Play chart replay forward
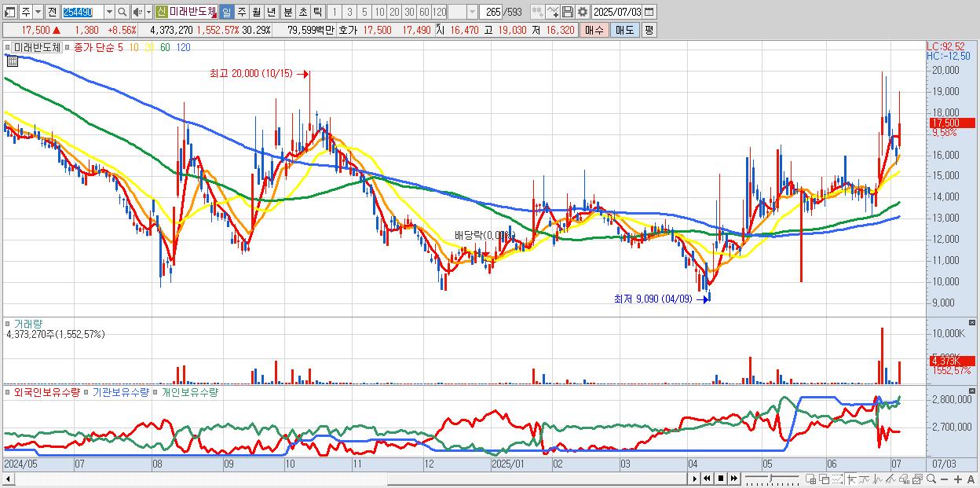Viewport: 980px width, 488px height. point(695,479)
